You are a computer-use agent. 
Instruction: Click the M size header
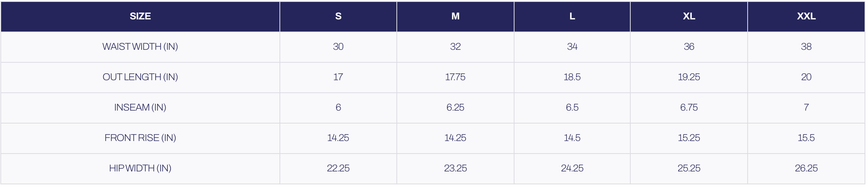pyautogui.click(x=455, y=16)
